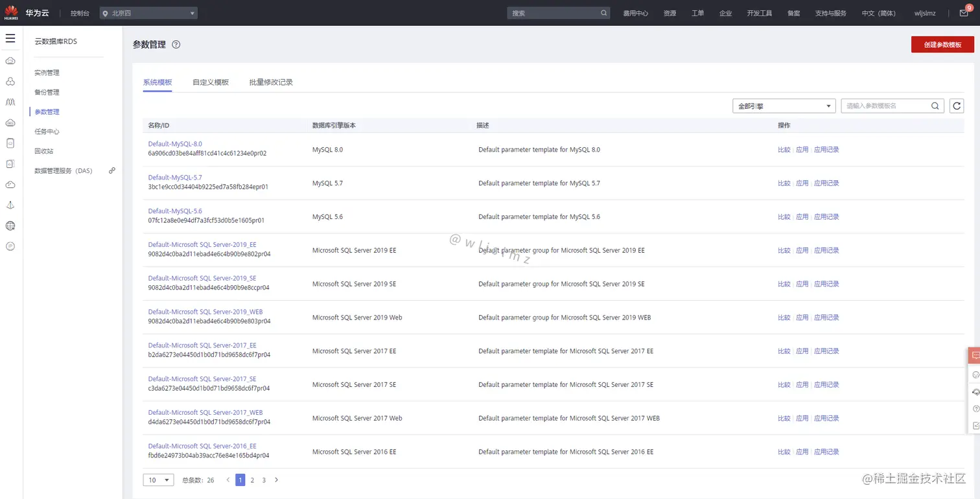Click the top search box
Screen dimensions: 980x499
tap(559, 13)
